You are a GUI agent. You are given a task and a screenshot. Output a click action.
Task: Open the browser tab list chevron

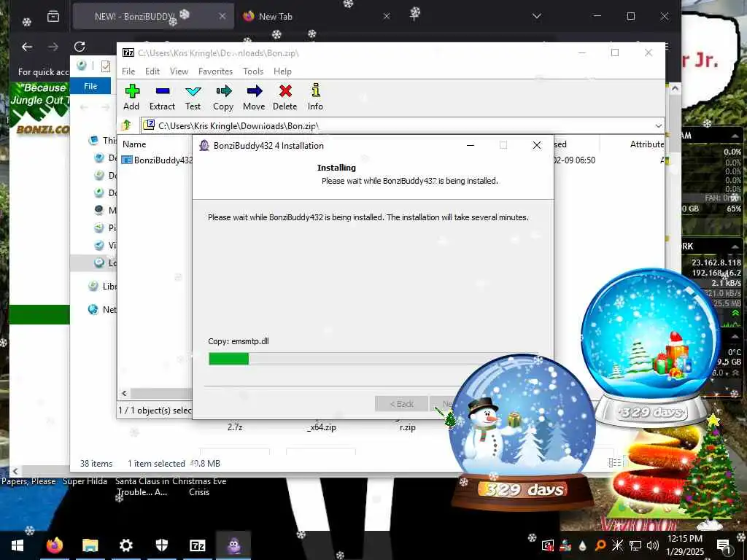point(537,16)
